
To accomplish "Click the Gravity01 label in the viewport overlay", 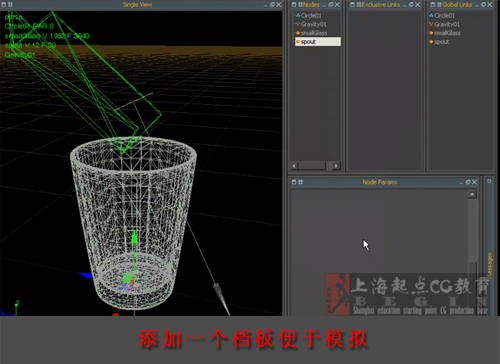I will tap(20, 55).
